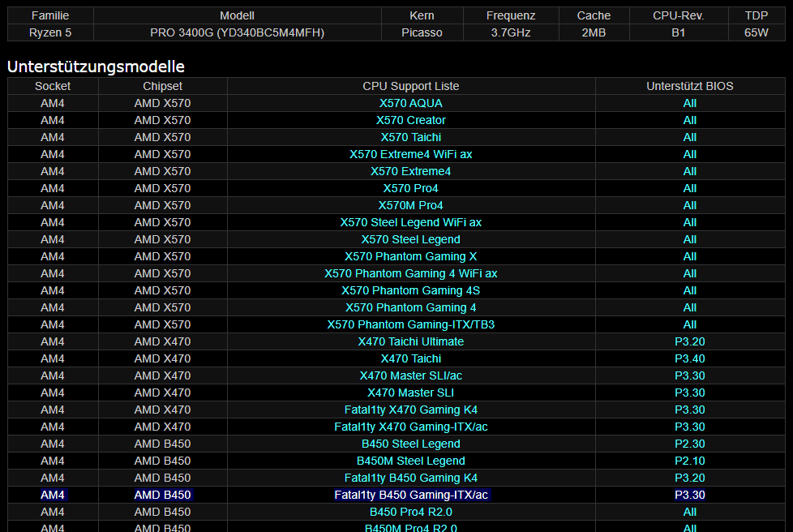Open X570 Extreme4 WiFi ax link

coord(410,154)
